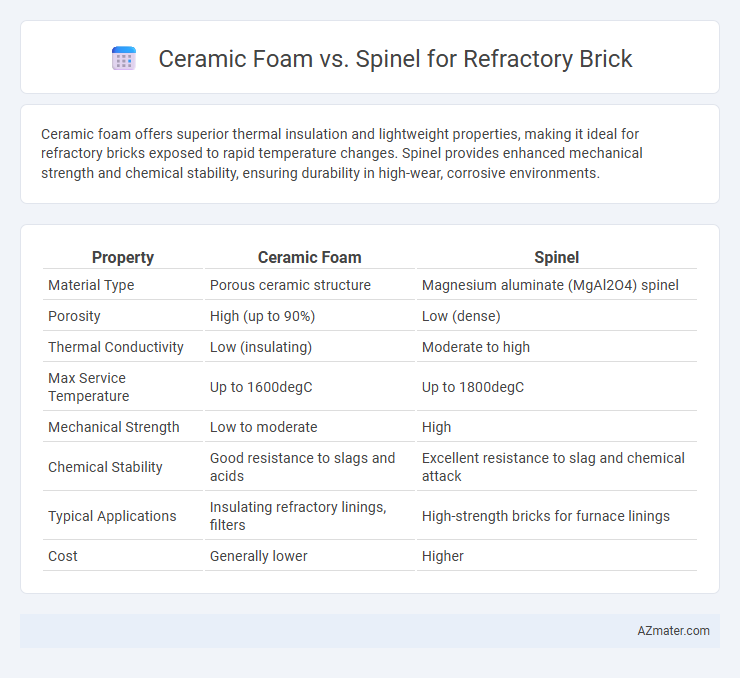Screen dimensions: 740x678
Task: Click the 'Chemical Stability' row label
Action: (105, 467)
